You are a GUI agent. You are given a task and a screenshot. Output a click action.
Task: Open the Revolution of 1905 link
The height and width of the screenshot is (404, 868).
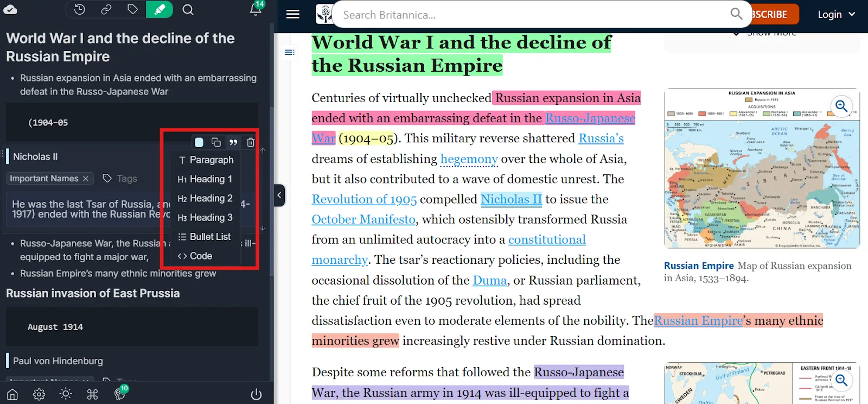pos(364,199)
